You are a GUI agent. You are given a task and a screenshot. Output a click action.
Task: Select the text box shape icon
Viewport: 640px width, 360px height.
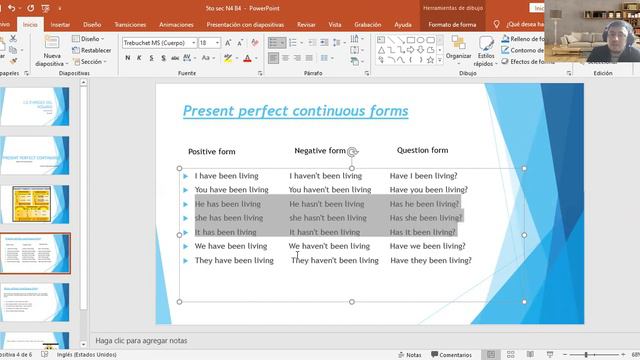381,40
